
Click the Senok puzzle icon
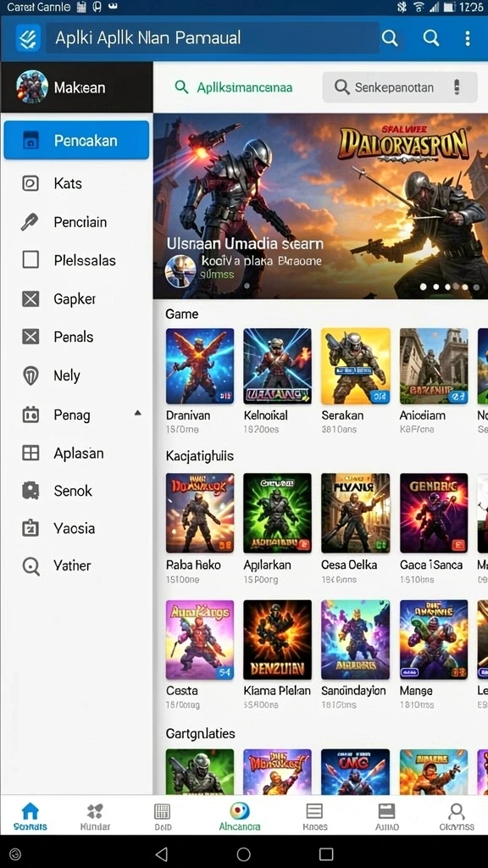(x=30, y=491)
